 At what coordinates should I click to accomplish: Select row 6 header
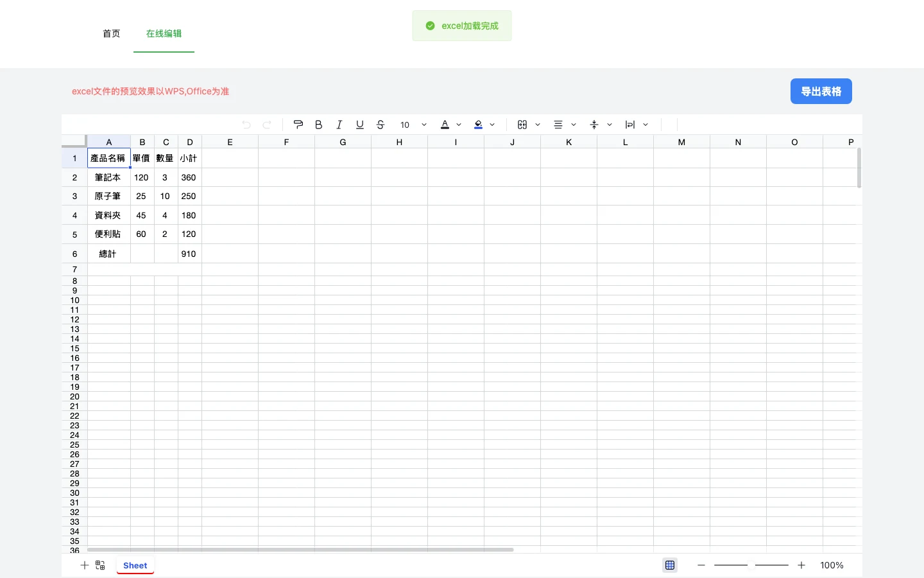pos(74,254)
